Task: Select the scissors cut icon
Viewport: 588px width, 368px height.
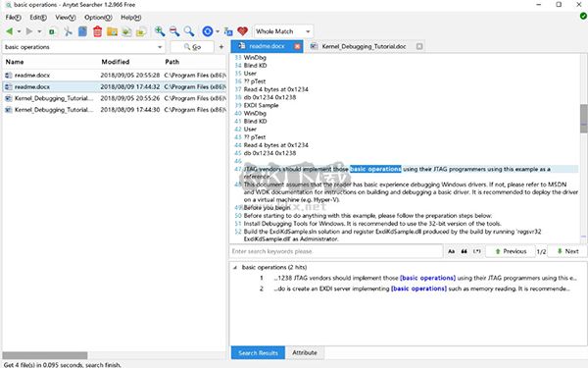Action: tap(68, 31)
